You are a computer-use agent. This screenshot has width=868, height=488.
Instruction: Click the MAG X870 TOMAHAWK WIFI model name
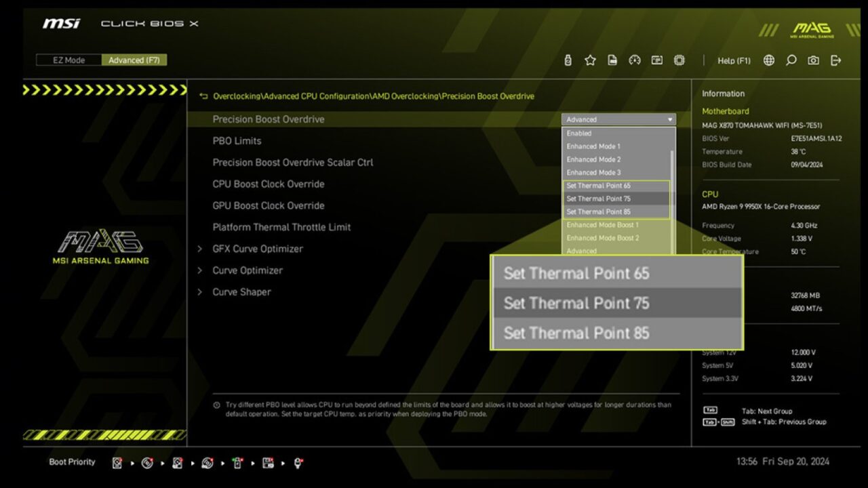point(762,125)
